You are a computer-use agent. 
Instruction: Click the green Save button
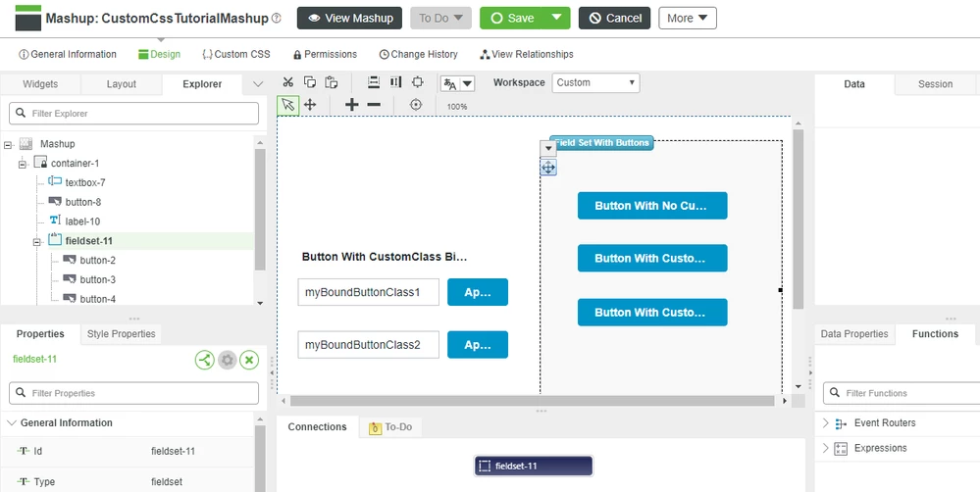pos(512,18)
